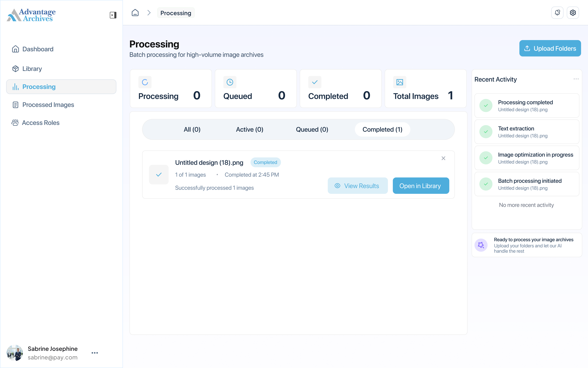Viewport: 588px width, 368px height.
Task: Click the purple AI sparkle icon
Action: click(x=481, y=245)
